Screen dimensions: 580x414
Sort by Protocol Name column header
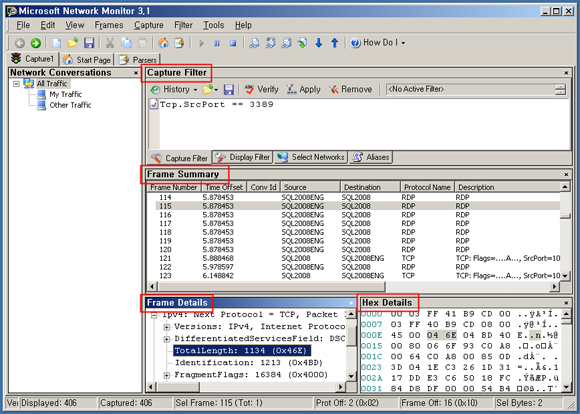(427, 187)
